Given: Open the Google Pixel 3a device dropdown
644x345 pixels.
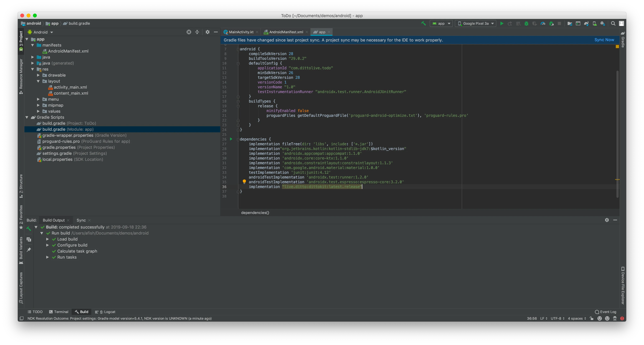Looking at the screenshot, I should (476, 23).
